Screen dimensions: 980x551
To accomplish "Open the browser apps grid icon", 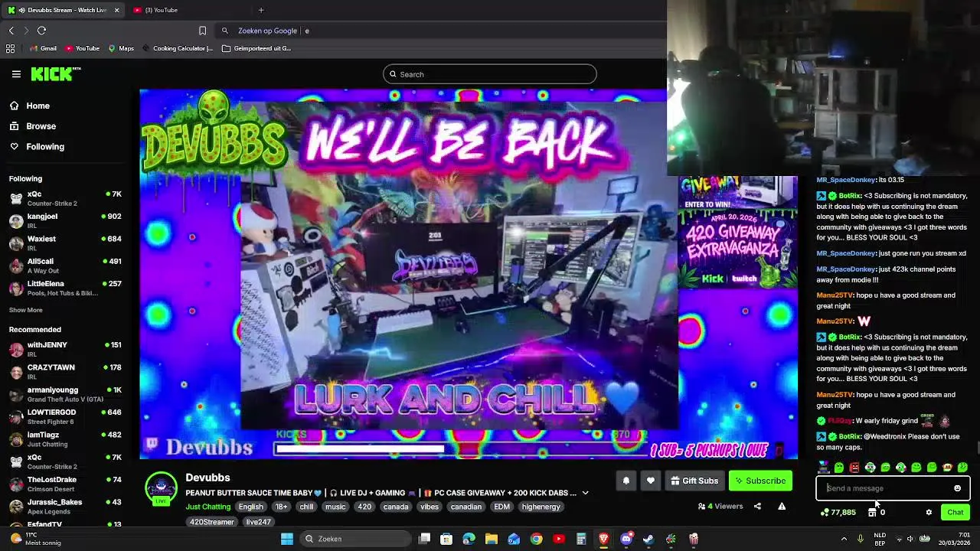I will click(x=10, y=48).
